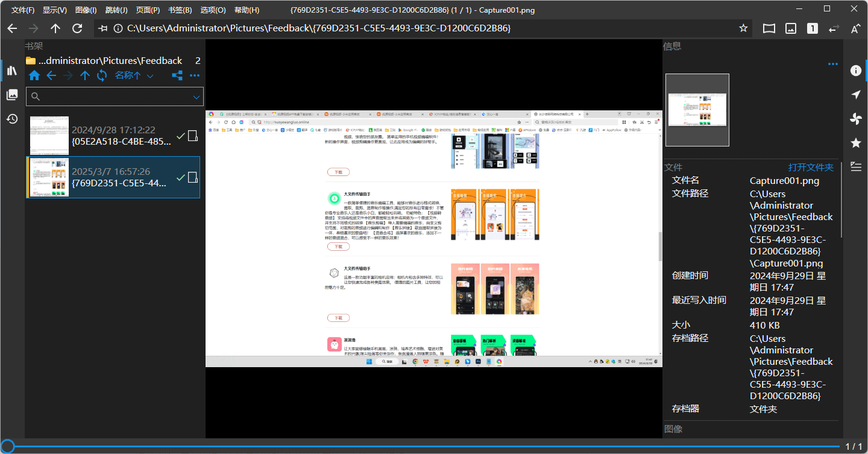868x454 pixels.
Task: Sync bookshelf with current book
Action: click(102, 75)
